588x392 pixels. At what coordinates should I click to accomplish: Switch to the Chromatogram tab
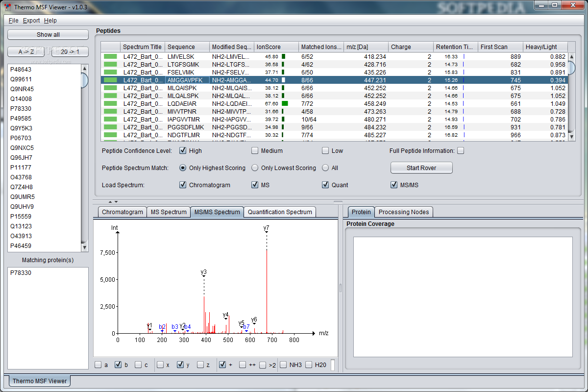point(122,212)
